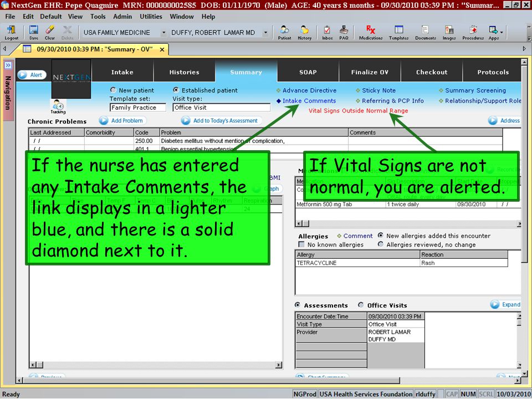The image size is (532, 399).
Task: Select the Established patient radio button
Action: pyautogui.click(x=176, y=90)
